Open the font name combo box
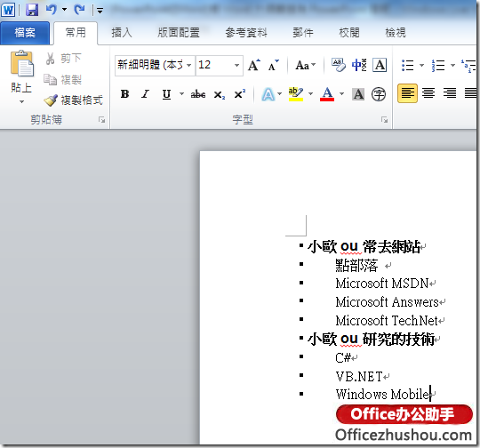The image size is (480, 448). (155, 65)
